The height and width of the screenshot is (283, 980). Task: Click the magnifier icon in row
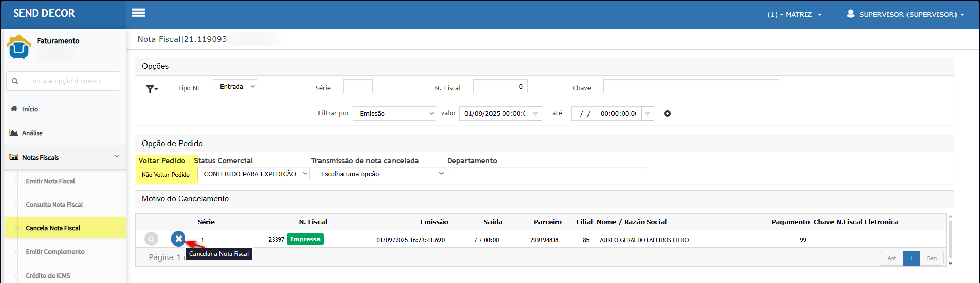click(x=151, y=239)
